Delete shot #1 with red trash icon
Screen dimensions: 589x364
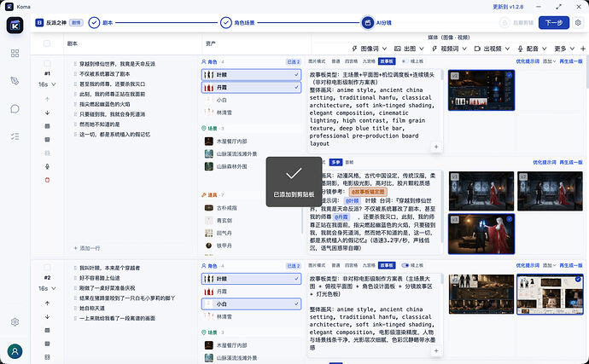(x=47, y=180)
